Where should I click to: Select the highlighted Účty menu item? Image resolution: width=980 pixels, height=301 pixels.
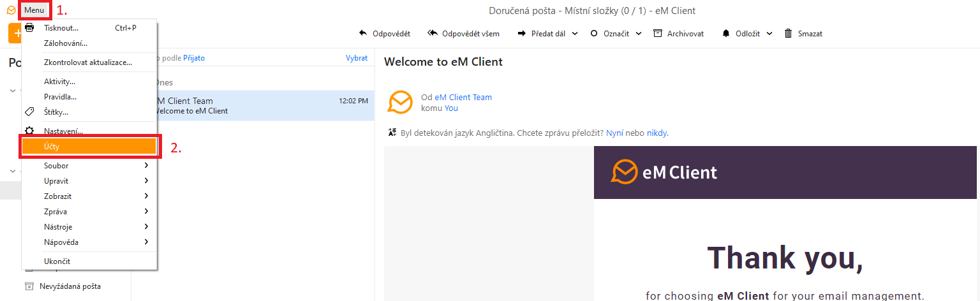89,147
